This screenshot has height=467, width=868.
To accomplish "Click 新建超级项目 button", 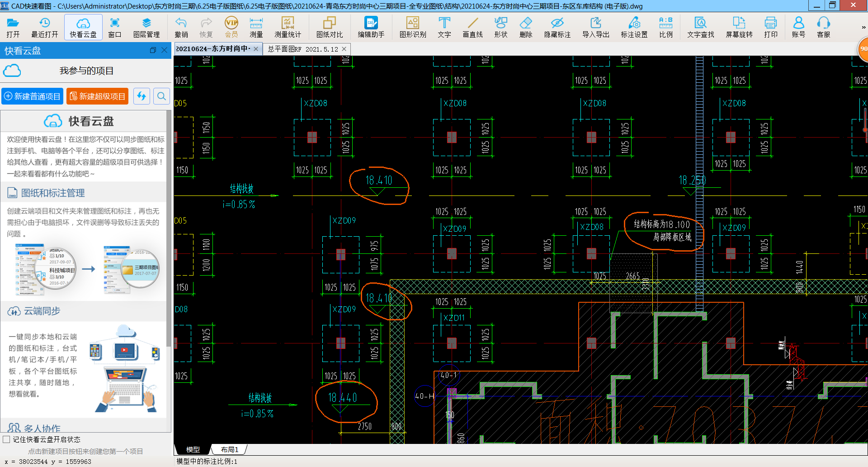I will click(x=98, y=96).
